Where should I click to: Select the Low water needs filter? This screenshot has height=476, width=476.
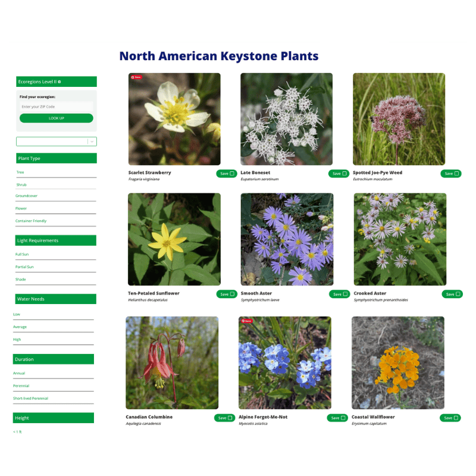(17, 314)
